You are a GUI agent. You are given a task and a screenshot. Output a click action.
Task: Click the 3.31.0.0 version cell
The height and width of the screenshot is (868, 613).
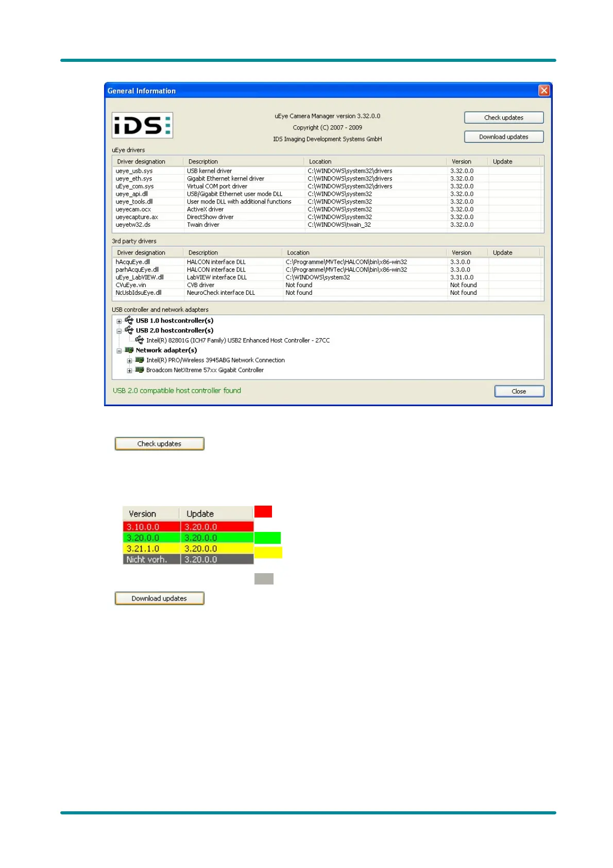click(462, 277)
